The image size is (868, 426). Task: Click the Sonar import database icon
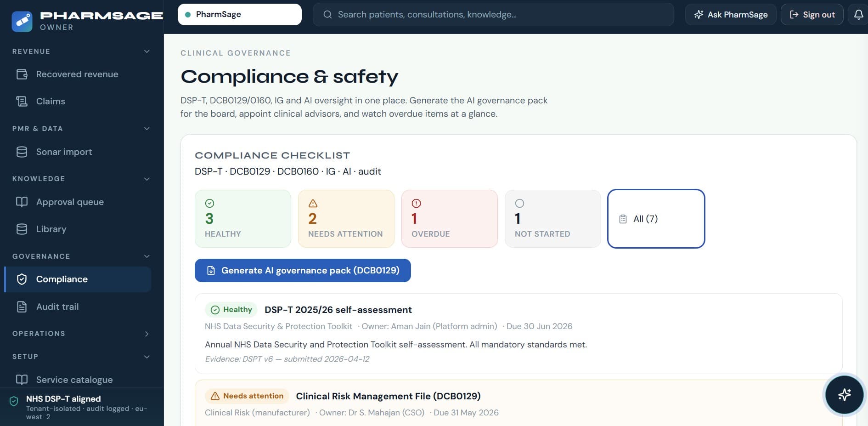[x=22, y=152]
